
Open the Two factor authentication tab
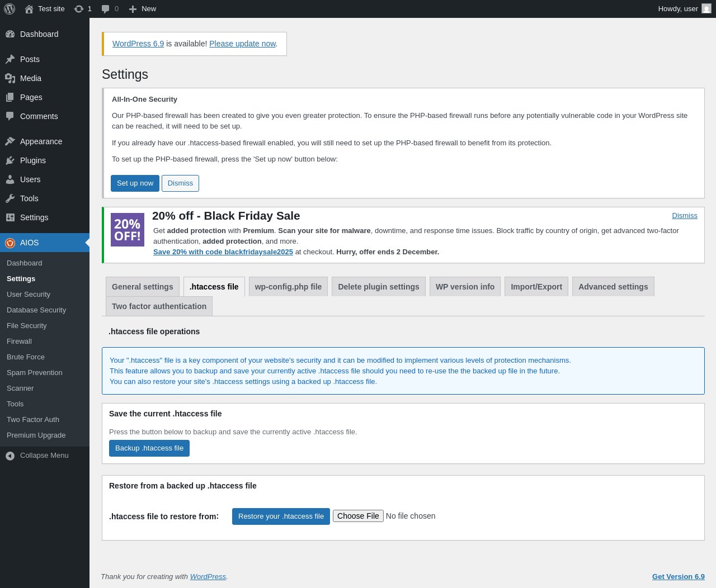point(159,306)
